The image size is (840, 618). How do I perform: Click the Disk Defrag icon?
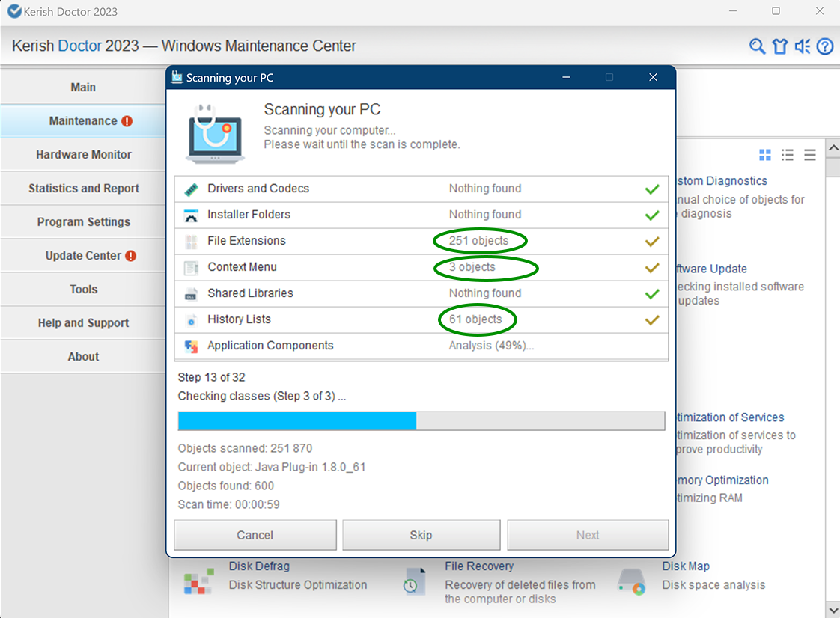click(x=198, y=581)
